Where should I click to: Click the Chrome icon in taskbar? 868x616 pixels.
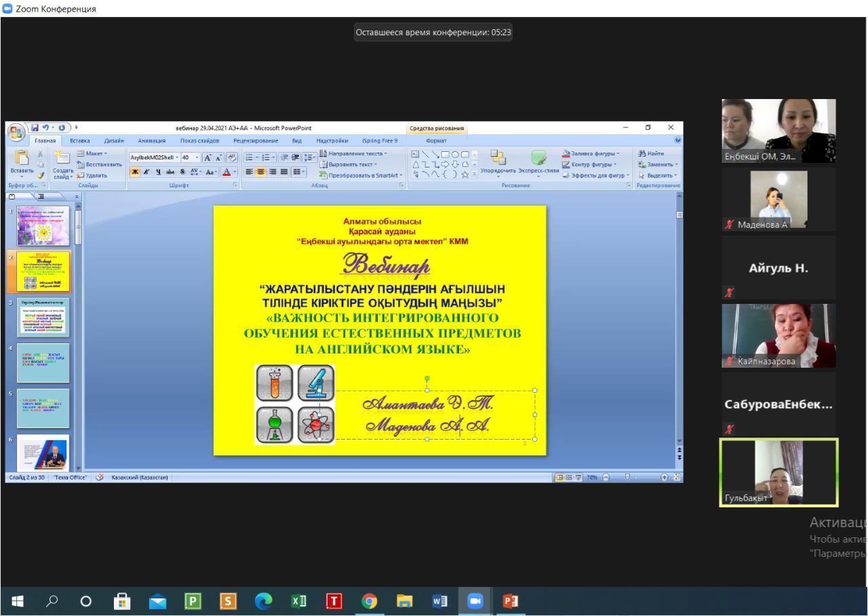pos(370,601)
